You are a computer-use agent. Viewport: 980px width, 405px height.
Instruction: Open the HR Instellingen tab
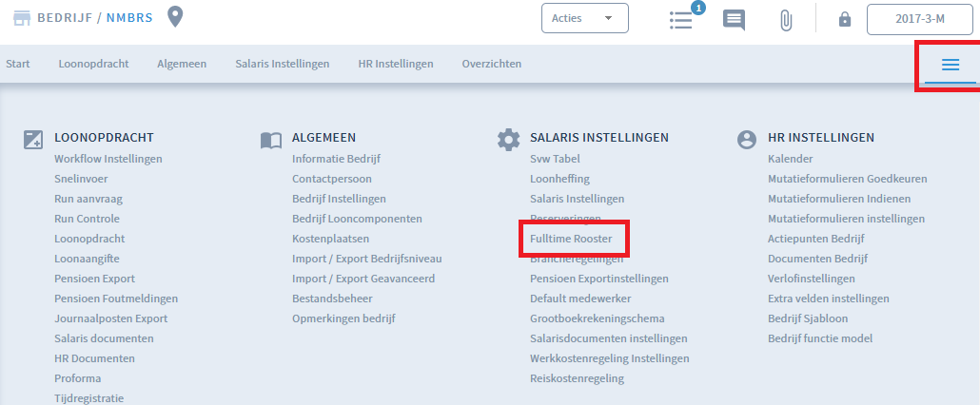click(396, 64)
